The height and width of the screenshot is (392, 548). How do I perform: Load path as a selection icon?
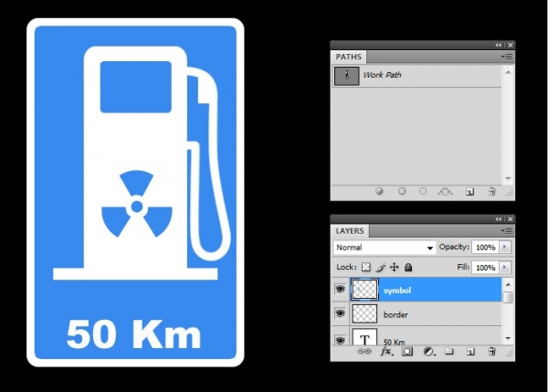point(423,191)
